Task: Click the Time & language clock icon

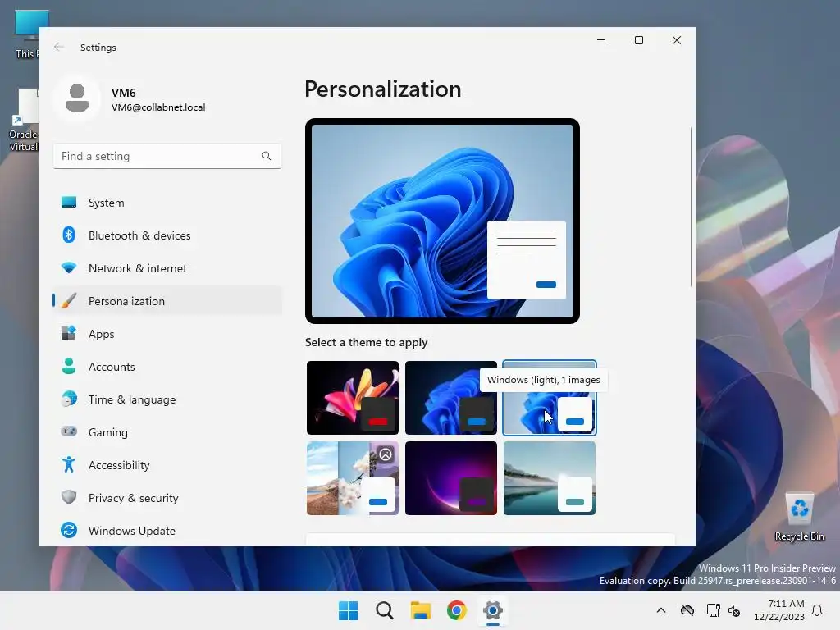Action: (69, 399)
